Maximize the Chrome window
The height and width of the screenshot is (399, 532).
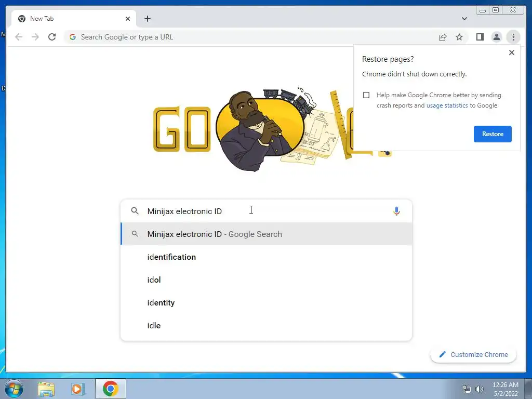[x=495, y=10]
